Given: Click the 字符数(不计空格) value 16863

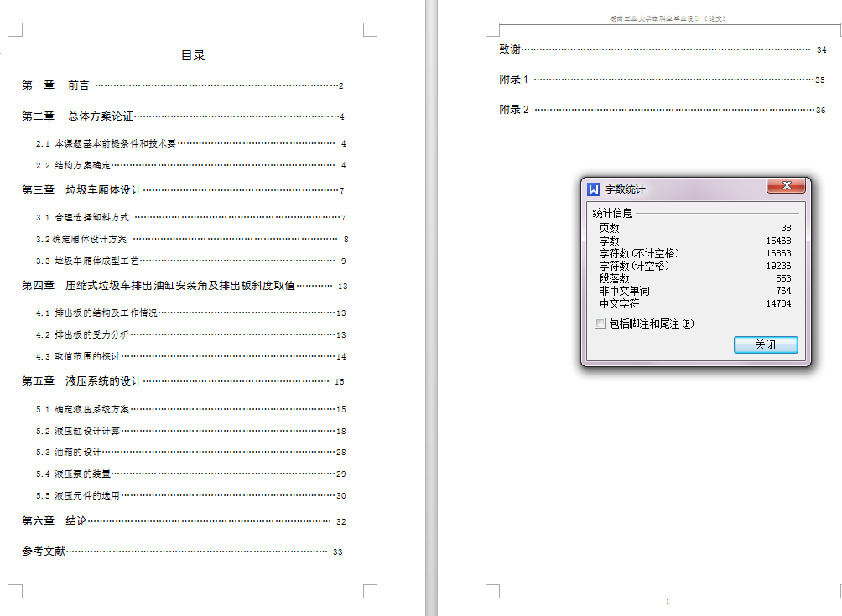Looking at the screenshot, I should pyautogui.click(x=778, y=253).
